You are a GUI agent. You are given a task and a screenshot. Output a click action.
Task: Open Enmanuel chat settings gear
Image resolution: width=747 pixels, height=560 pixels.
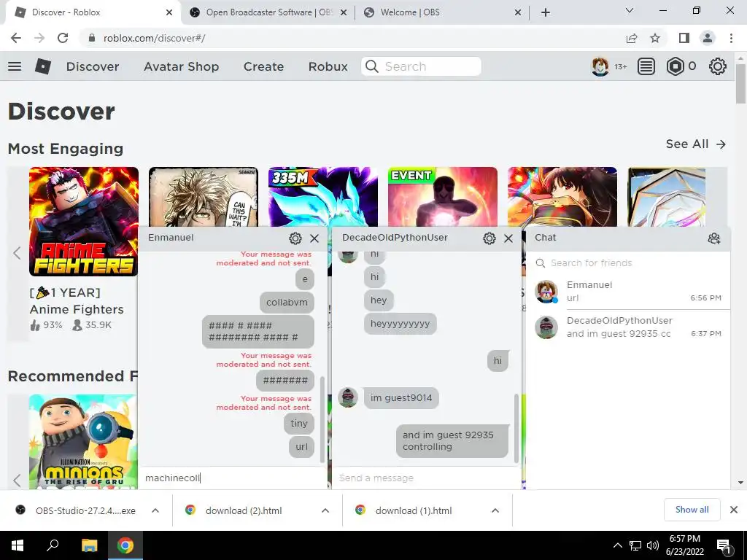pyautogui.click(x=295, y=238)
